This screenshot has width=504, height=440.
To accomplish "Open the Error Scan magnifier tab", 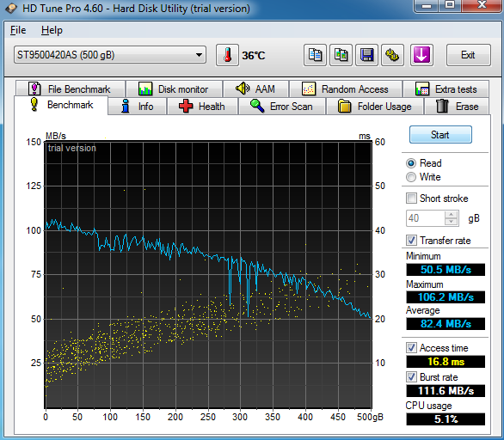I will point(281,107).
